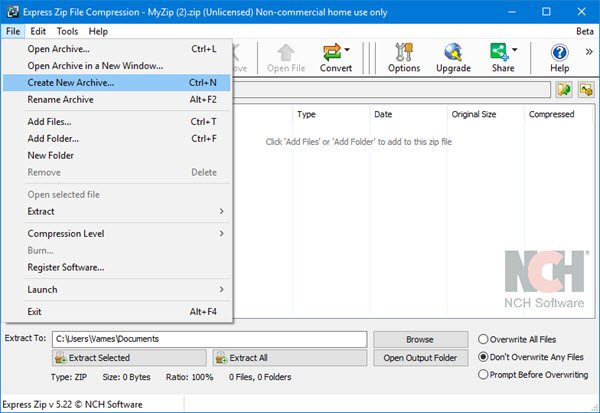Choose Register Software... menu entry
Screen dimensions: 600x413
[x=117, y=267]
